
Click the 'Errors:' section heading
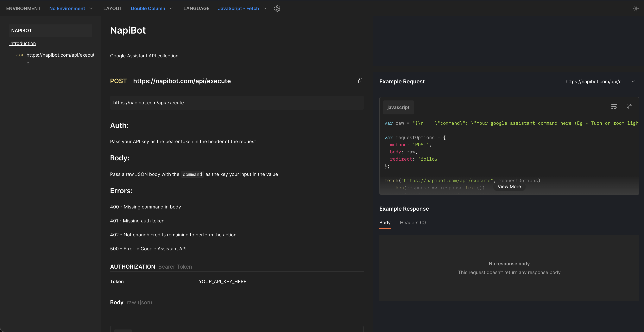pos(121,191)
